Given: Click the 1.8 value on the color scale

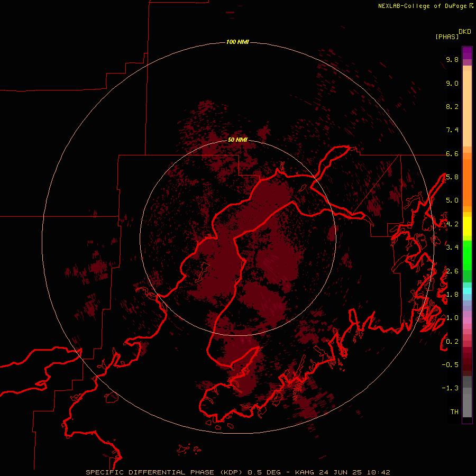Looking at the screenshot, I should click(x=452, y=295).
